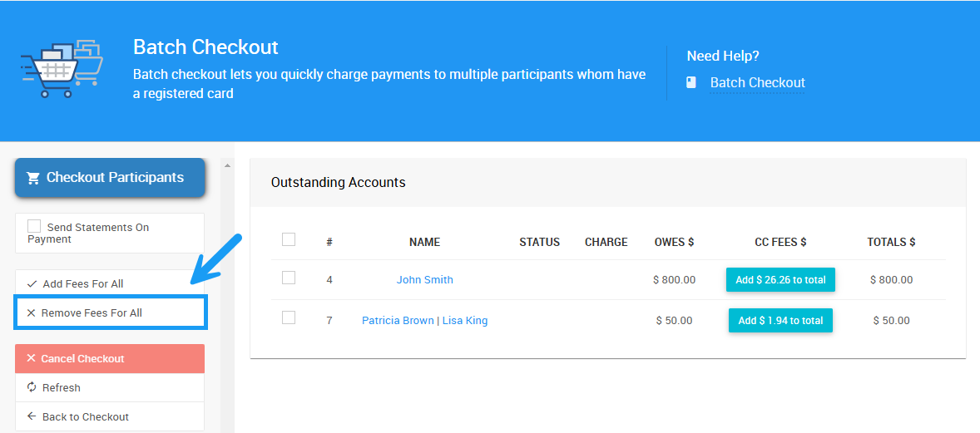Viewport: 980px width, 433px height.
Task: Open John Smith's account link
Action: (424, 280)
